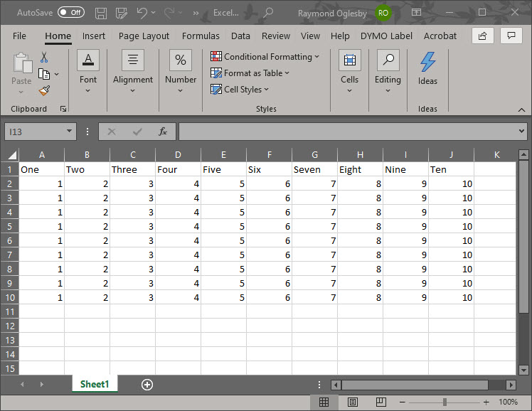The height and width of the screenshot is (411, 532).
Task: Select cell A1 containing One
Action: click(41, 169)
